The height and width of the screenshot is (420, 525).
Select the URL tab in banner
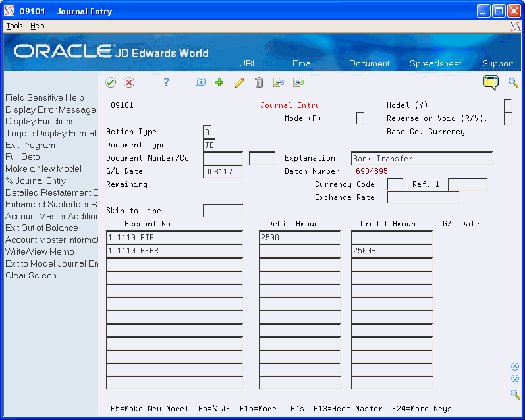point(248,63)
